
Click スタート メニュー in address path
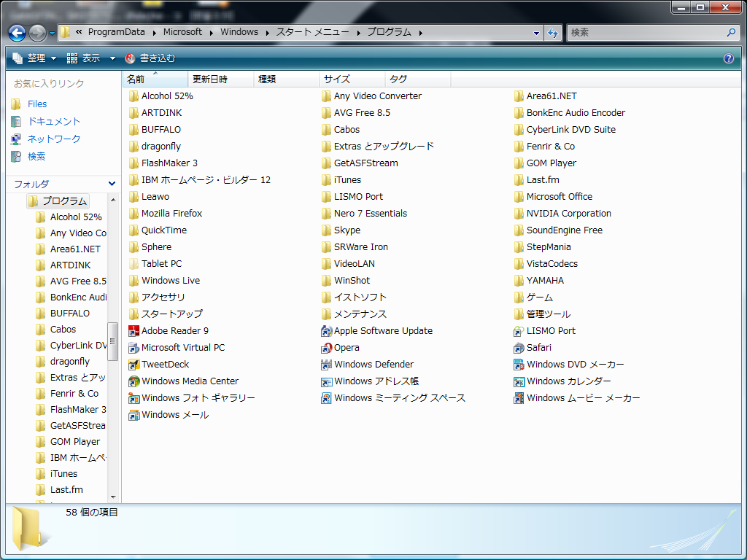pyautogui.click(x=312, y=32)
